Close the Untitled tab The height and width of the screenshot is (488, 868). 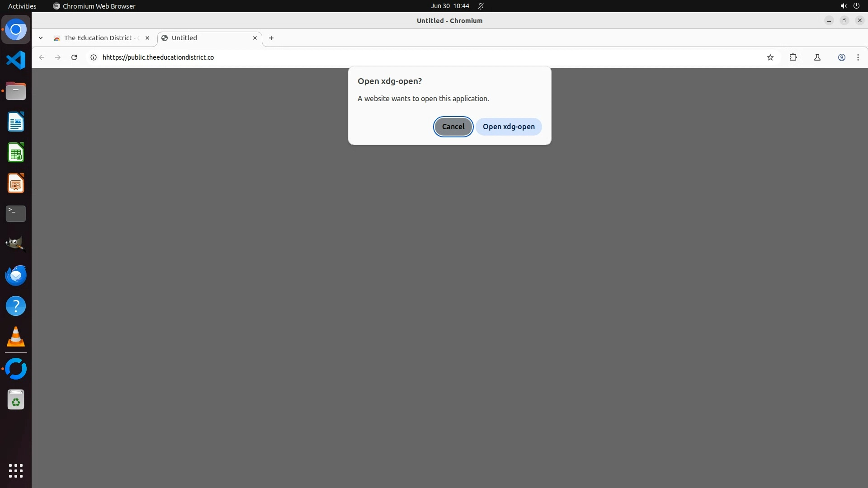point(255,38)
